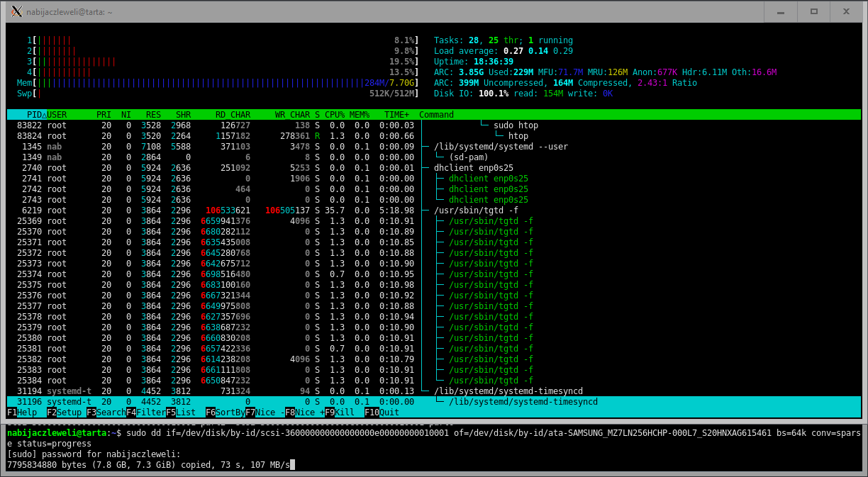Click the dd command prompt line
The height and width of the screenshot is (477, 868).
click(x=425, y=432)
